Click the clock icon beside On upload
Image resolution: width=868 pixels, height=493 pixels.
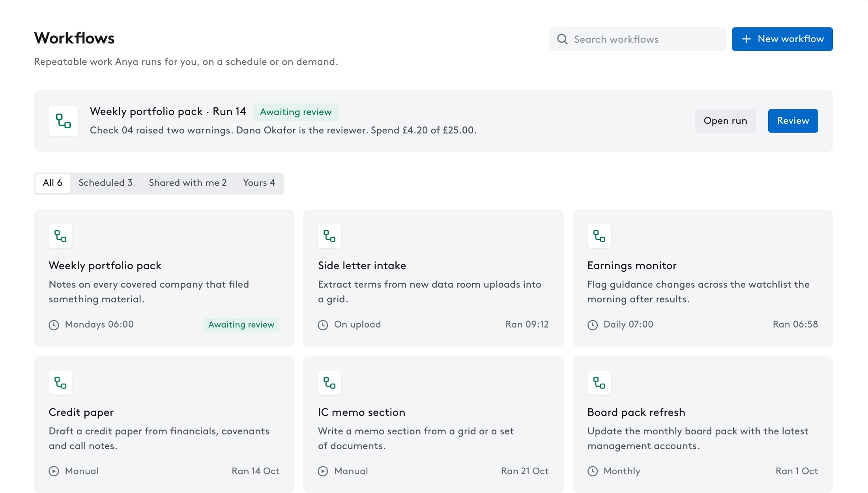coord(323,325)
